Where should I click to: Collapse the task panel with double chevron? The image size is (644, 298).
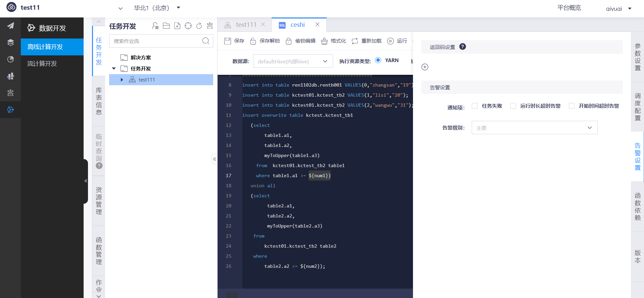coord(215,159)
